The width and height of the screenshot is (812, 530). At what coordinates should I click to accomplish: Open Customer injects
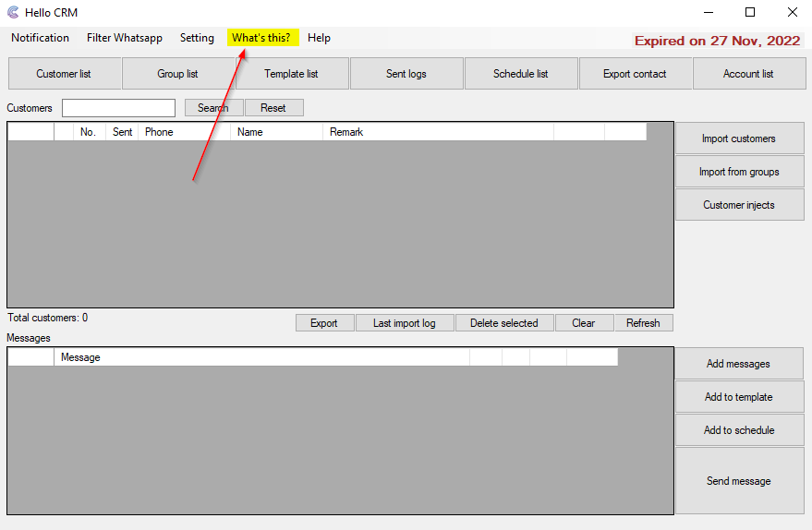coord(738,205)
